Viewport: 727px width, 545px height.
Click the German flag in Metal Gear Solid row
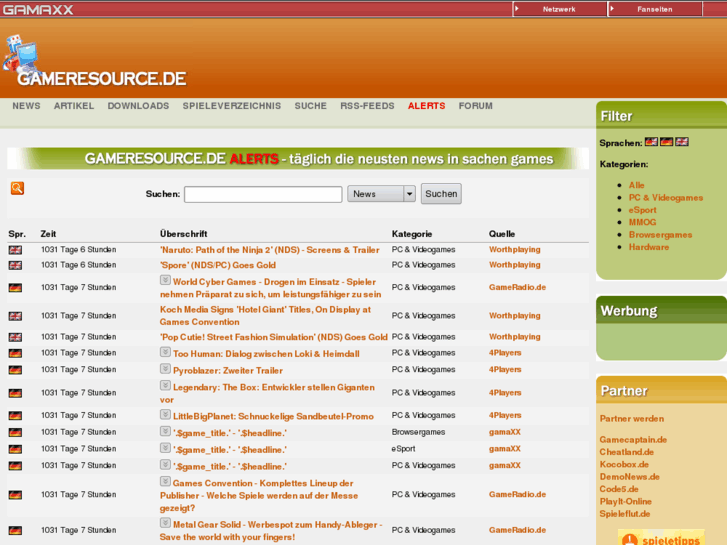15,531
